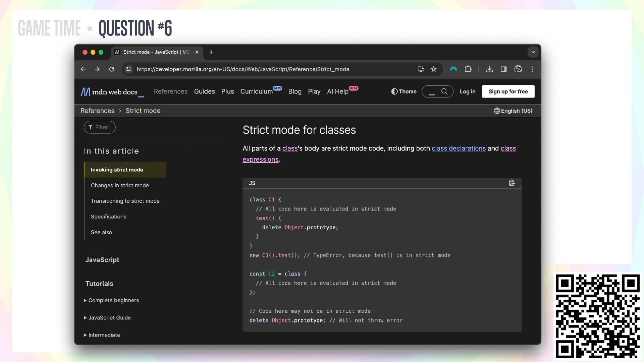
Task: Click the MDN search magnifier icon
Action: tap(444, 92)
